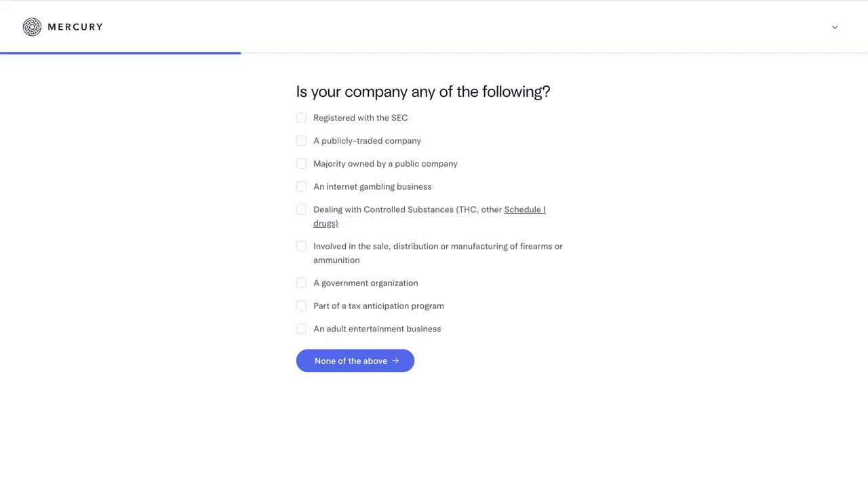Select the government organization checkbox

301,283
